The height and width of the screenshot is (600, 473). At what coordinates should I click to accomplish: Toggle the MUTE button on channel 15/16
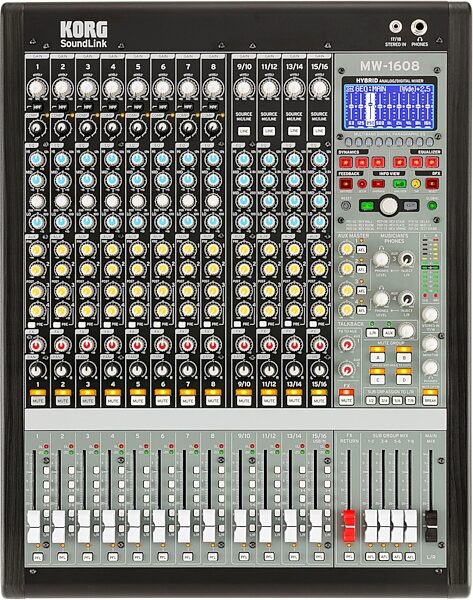click(319, 401)
